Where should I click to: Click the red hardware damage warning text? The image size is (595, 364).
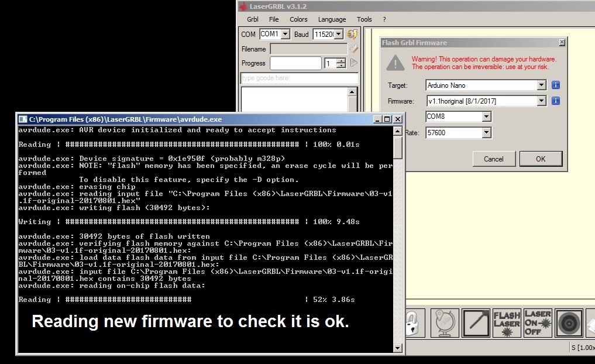coord(484,63)
